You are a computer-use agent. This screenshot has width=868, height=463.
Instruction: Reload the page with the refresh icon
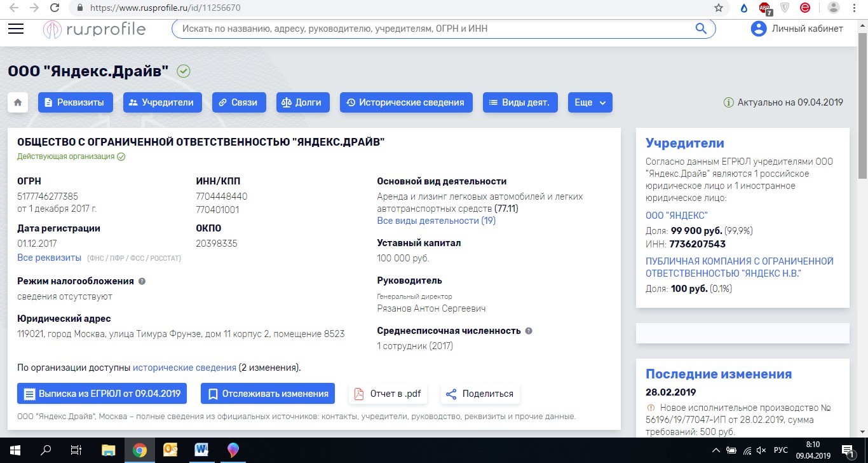coord(55,8)
